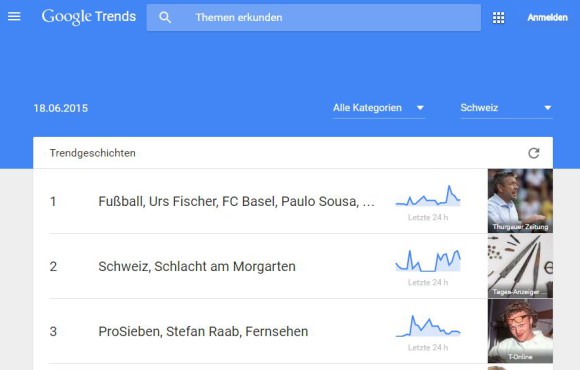This screenshot has width=580, height=370.
Task: Click the Tages-Anzeiger thumbnail image
Action: pyautogui.click(x=520, y=266)
